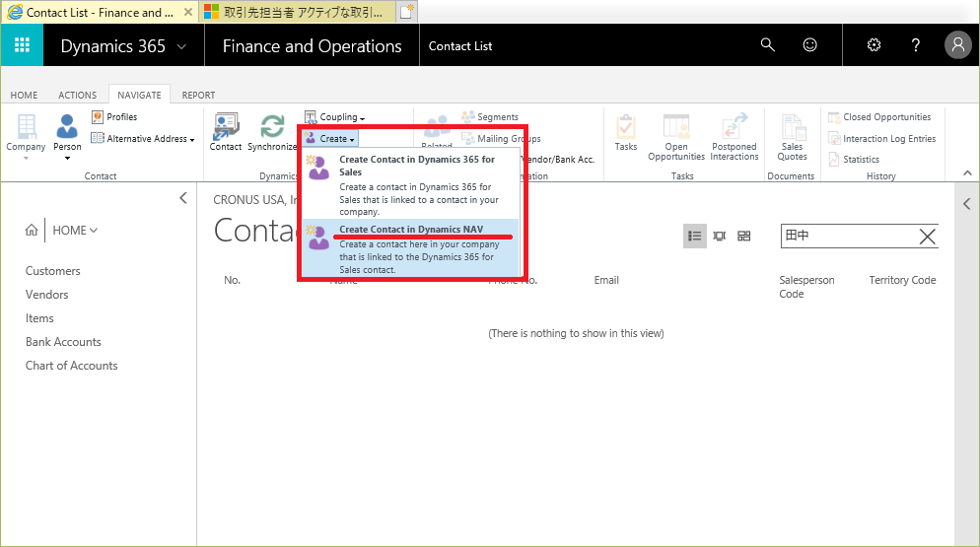Image resolution: width=980 pixels, height=547 pixels.
Task: Open the feedback smiley icon
Action: [810, 45]
